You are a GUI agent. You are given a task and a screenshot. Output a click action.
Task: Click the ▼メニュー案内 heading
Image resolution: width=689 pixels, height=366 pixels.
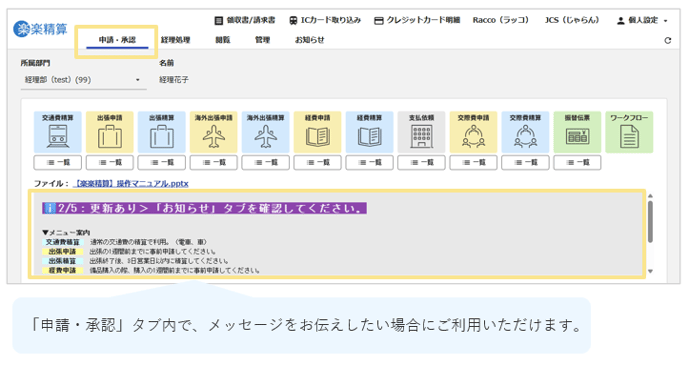(66, 232)
